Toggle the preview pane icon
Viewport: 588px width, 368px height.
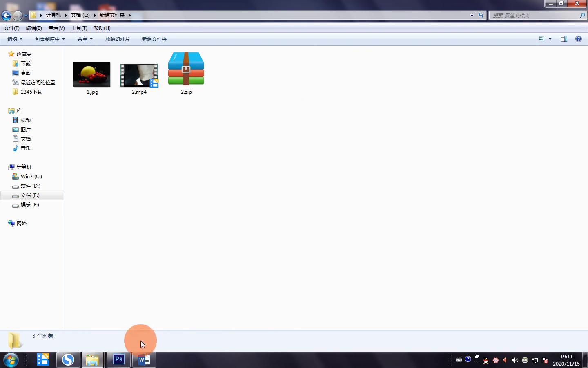coord(564,39)
